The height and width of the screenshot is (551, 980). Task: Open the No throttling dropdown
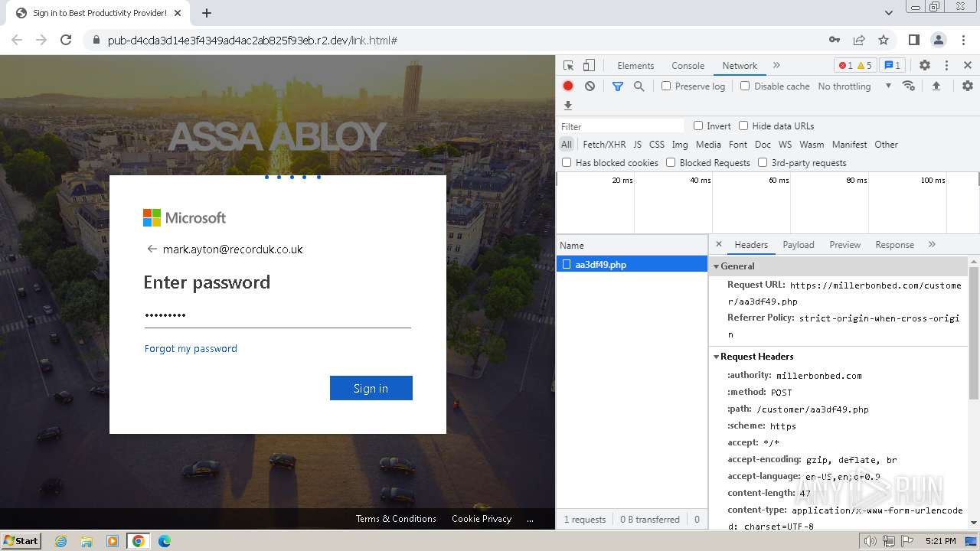(854, 86)
